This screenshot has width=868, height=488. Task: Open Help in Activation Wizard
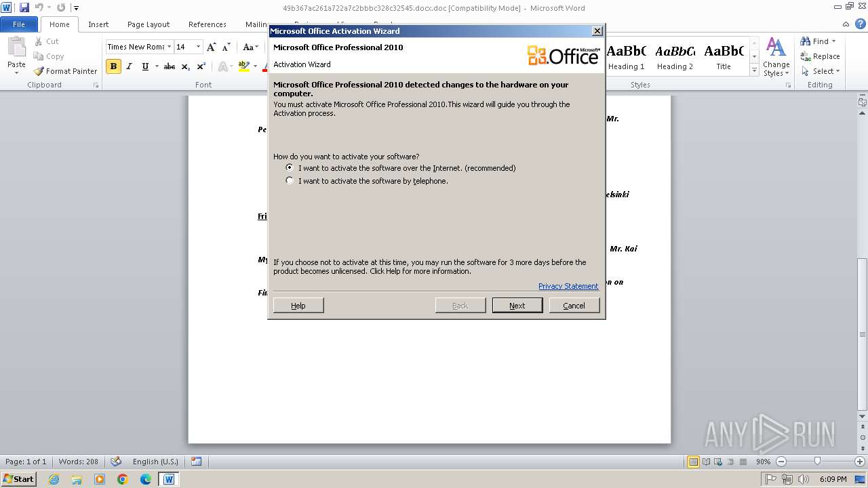298,306
